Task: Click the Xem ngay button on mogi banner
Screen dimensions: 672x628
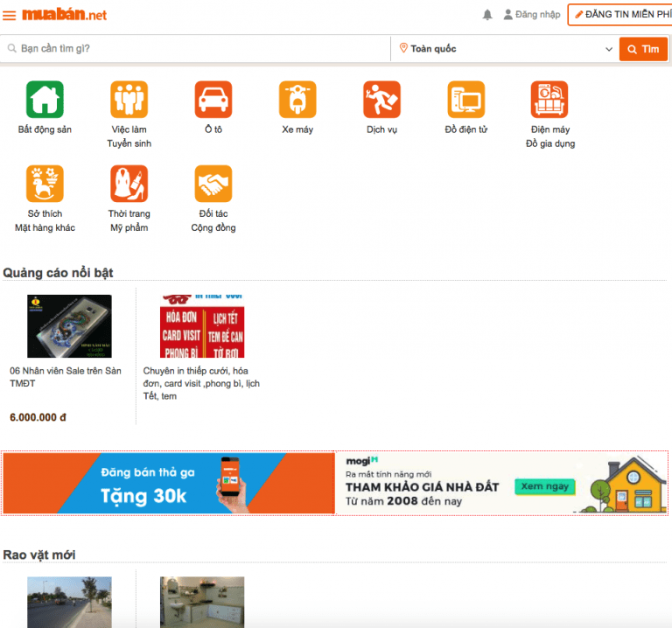Action: [545, 486]
